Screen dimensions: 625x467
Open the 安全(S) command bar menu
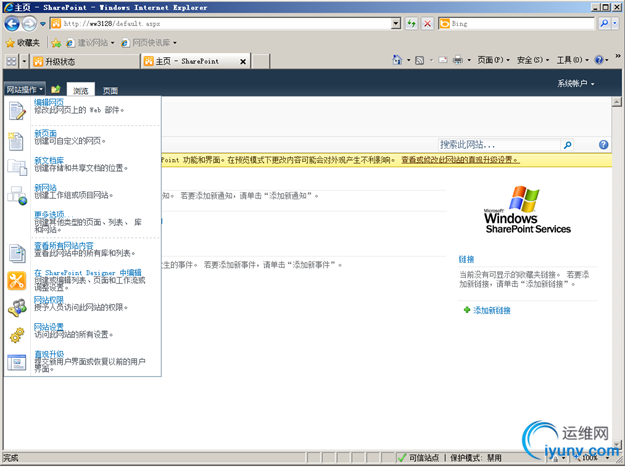tap(533, 60)
